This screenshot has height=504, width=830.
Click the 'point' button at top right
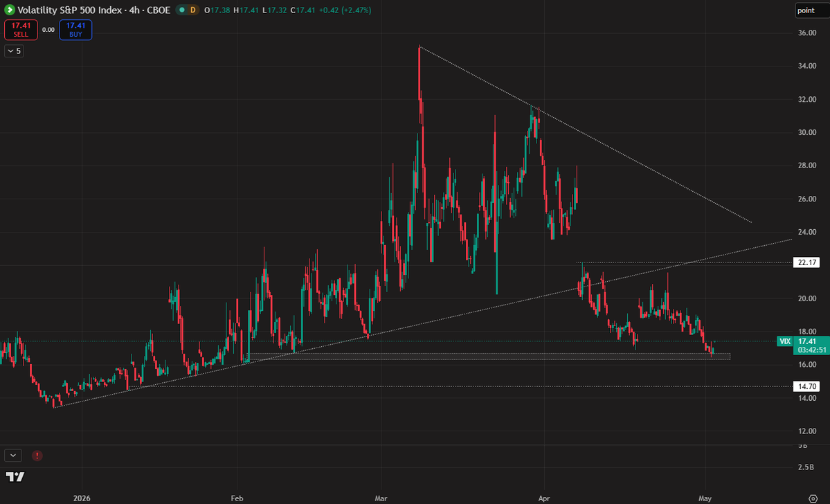(811, 10)
